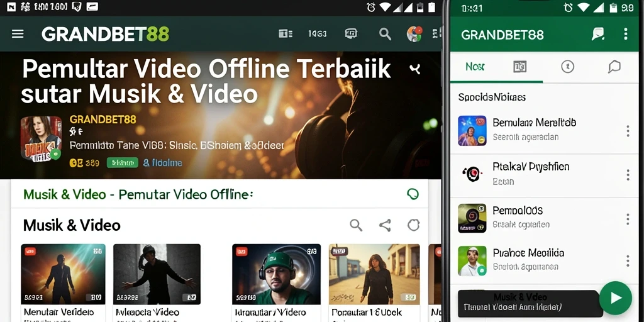Click the refresh icon in Musik & Video section
The image size is (644, 322).
pos(414,225)
